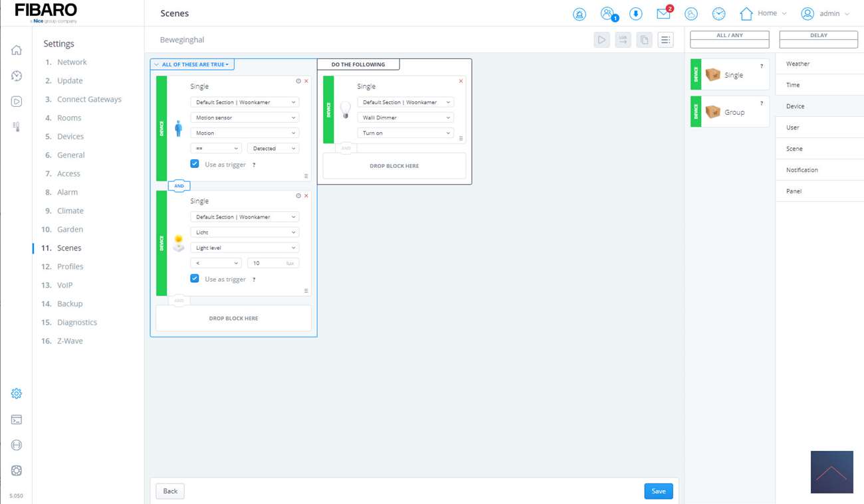Click the scene list menu icon
This screenshot has height=504, width=864.
665,40
